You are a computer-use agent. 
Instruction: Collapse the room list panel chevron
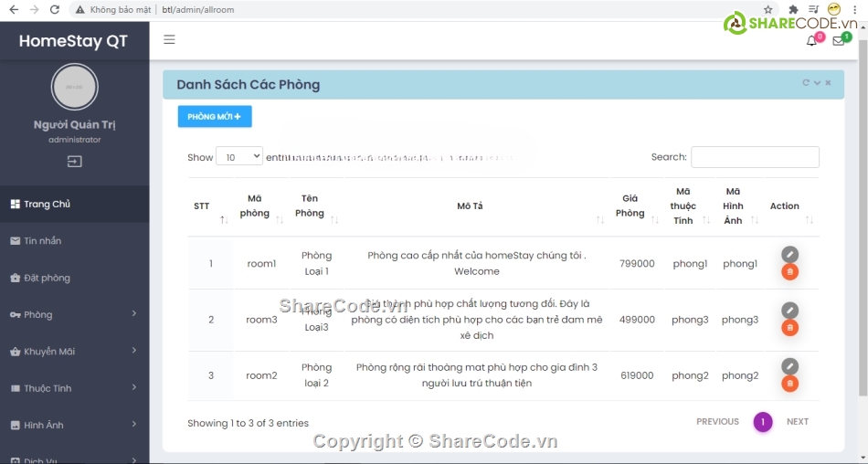817,83
